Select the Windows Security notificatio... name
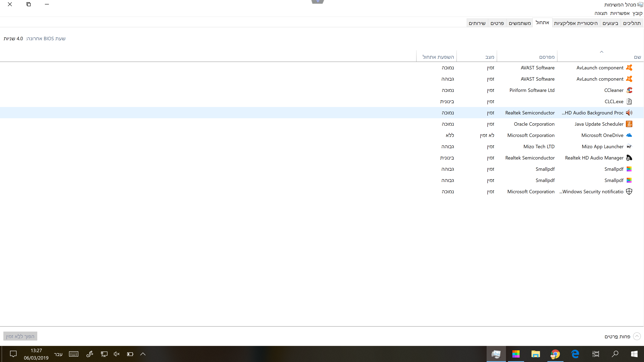 (591, 192)
